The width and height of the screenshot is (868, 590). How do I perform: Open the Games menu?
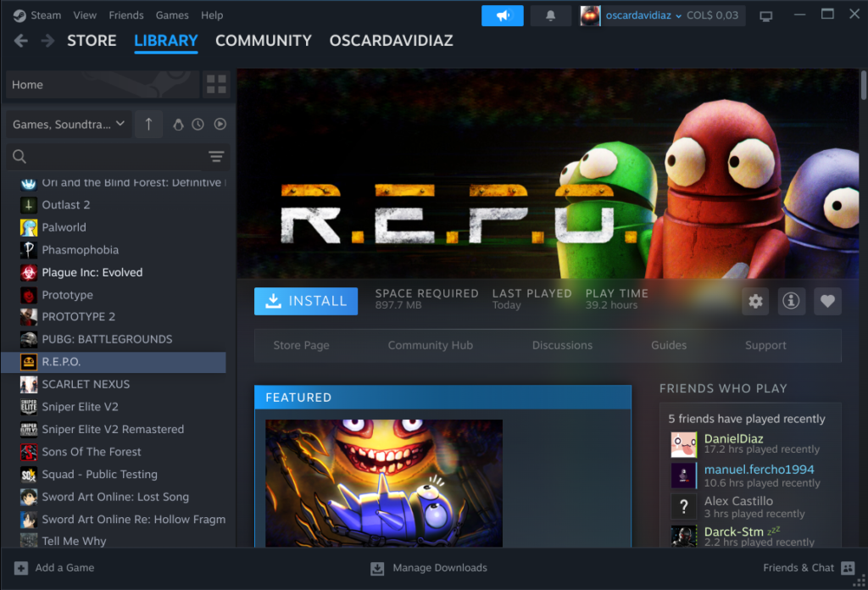tap(172, 15)
